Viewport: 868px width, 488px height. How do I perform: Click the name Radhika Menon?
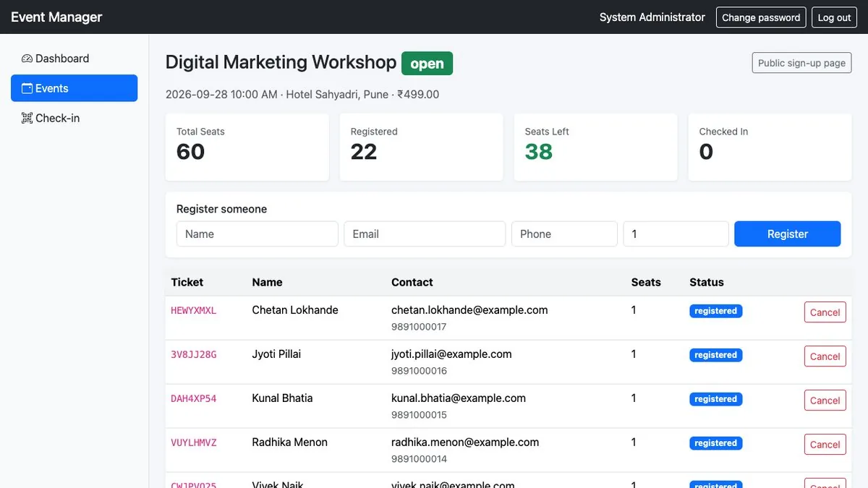tap(289, 442)
